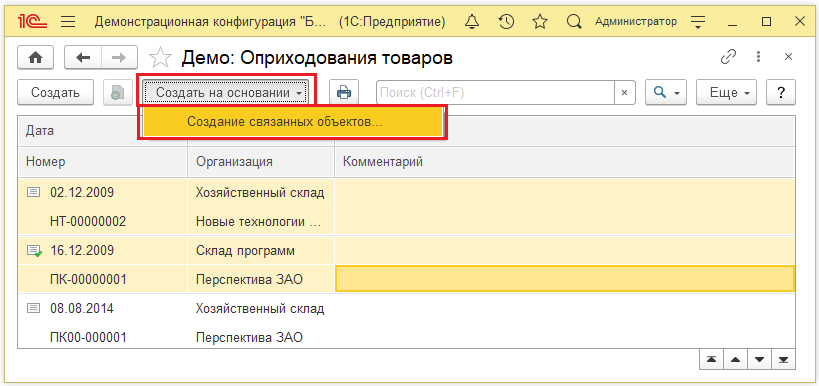Open Создать на основании dropdown
This screenshot has width=819, height=386.
(x=227, y=93)
